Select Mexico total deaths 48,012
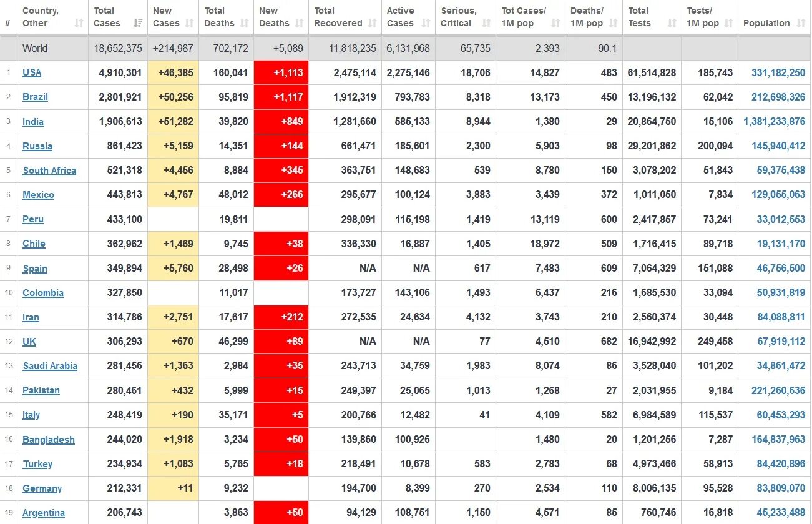The width and height of the screenshot is (812, 524). 233,195
